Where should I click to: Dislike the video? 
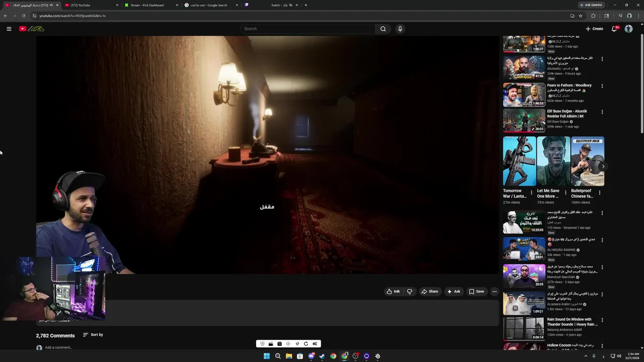410,292
